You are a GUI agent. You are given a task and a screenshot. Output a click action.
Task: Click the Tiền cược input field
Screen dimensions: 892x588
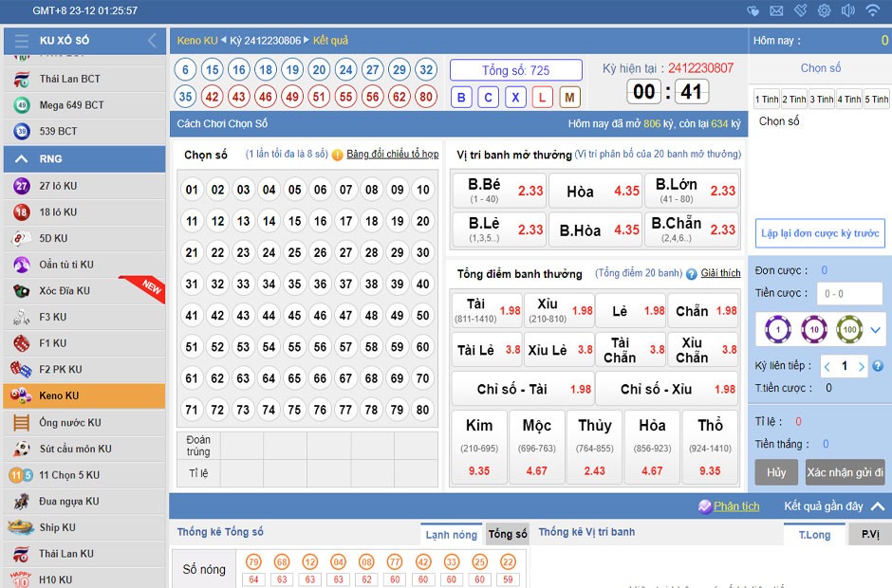(x=850, y=294)
